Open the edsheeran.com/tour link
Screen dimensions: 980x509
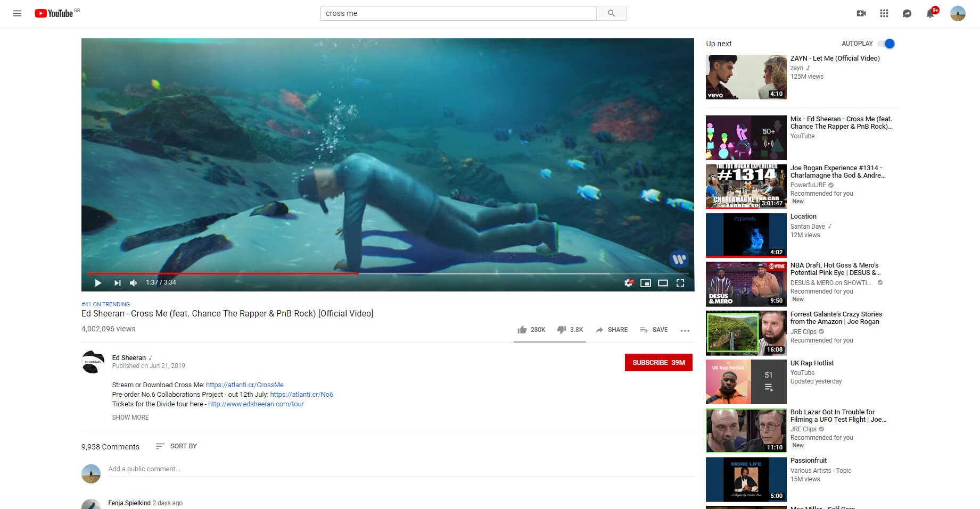tap(256, 404)
